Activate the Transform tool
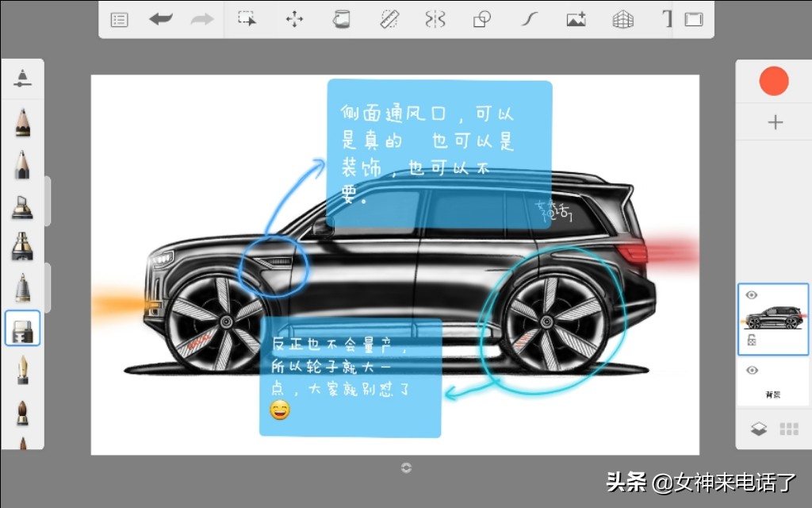The width and height of the screenshot is (812, 508). coord(293,19)
